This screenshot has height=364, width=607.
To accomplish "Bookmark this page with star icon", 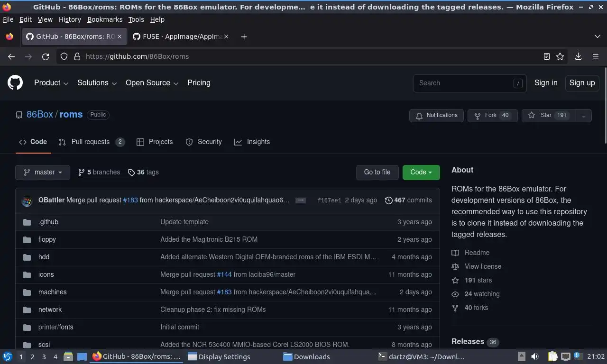I will tap(560, 56).
